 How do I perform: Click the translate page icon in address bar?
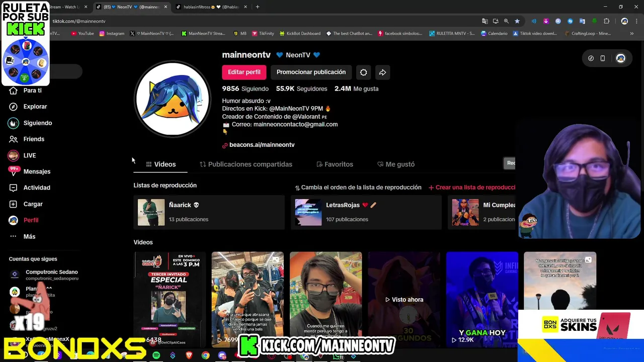point(485,21)
